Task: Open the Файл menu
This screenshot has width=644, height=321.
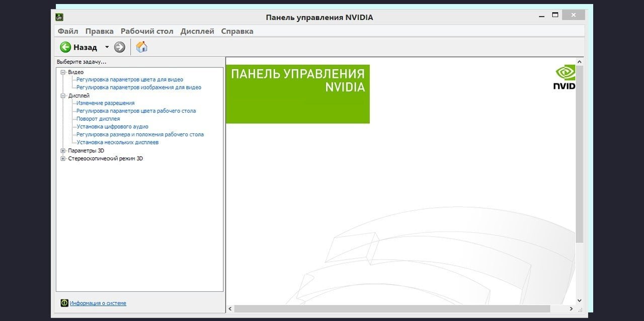Action: click(68, 31)
